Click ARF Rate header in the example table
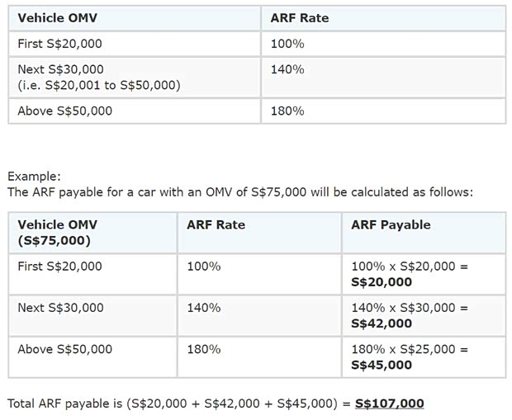Image resolution: width=512 pixels, height=420 pixels. point(216,224)
